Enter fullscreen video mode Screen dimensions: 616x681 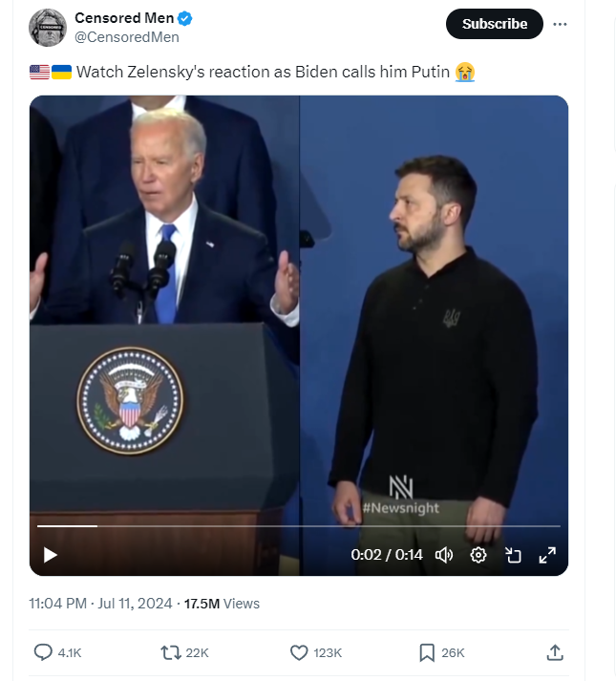[x=547, y=555]
